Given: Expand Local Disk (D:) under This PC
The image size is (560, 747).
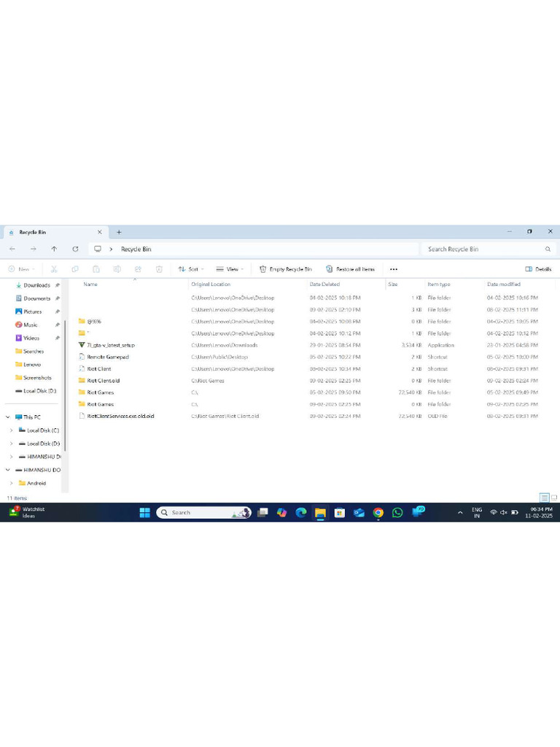Looking at the screenshot, I should [12, 444].
